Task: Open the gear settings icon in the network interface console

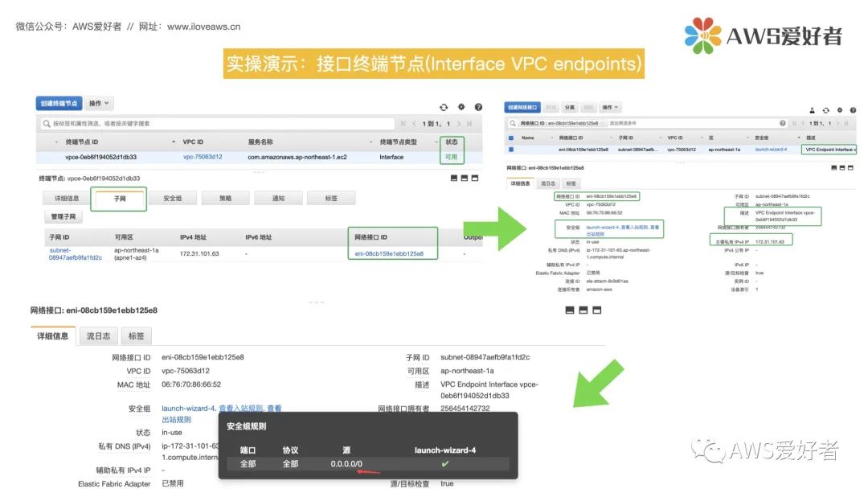Action: tap(839, 110)
